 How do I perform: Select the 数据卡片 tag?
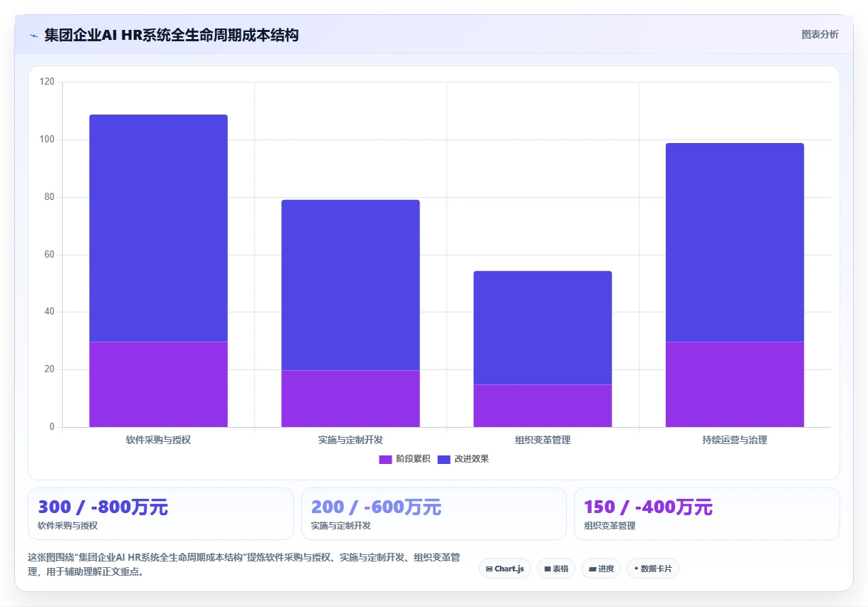coord(653,569)
